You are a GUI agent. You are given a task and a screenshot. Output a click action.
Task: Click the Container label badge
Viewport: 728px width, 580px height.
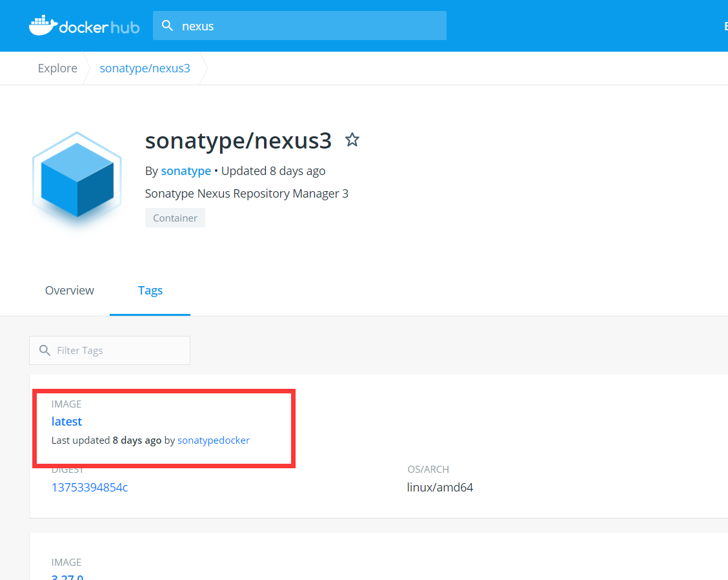(x=175, y=218)
